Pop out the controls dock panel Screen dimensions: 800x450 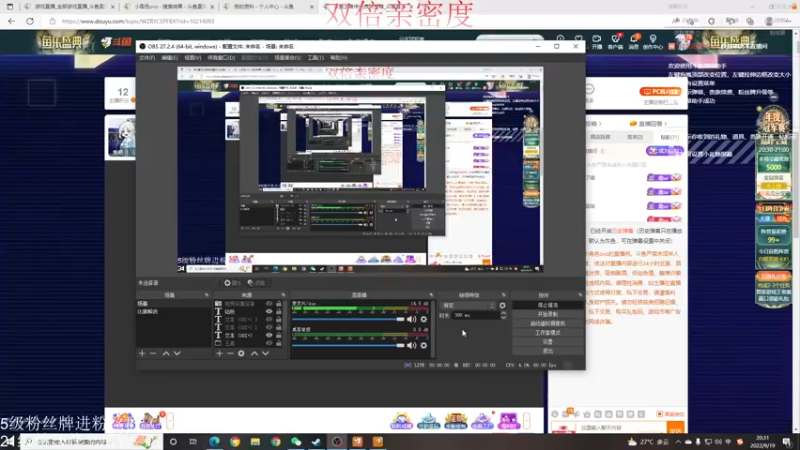coord(580,295)
